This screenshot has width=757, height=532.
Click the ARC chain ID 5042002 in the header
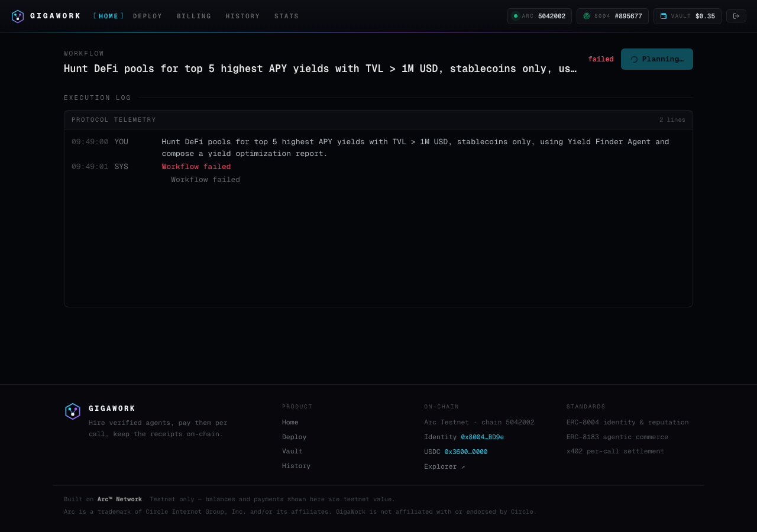coord(552,17)
